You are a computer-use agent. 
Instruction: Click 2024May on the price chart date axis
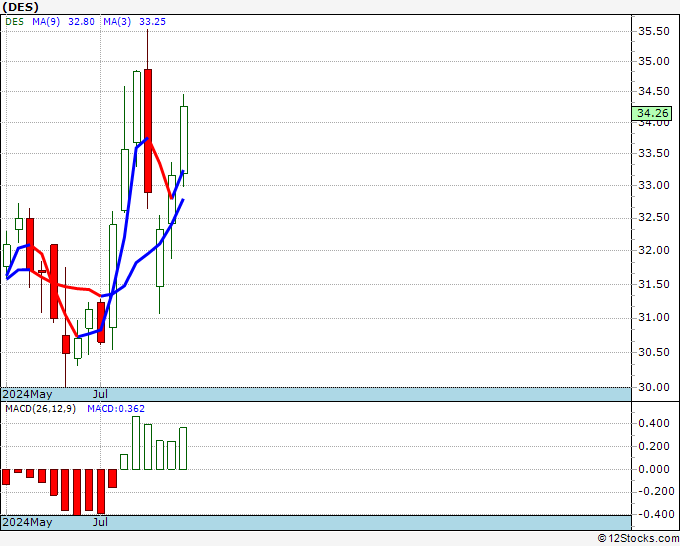pos(27,394)
